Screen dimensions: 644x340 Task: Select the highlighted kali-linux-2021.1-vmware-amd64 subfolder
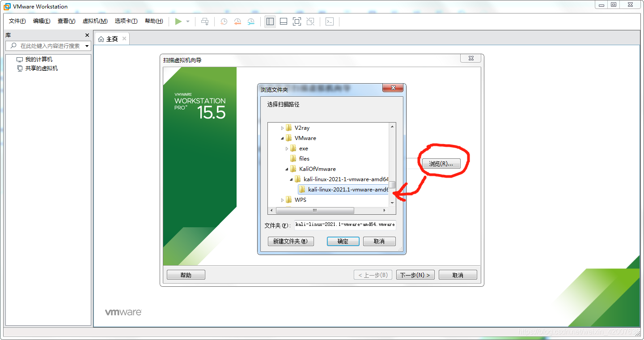coord(343,190)
